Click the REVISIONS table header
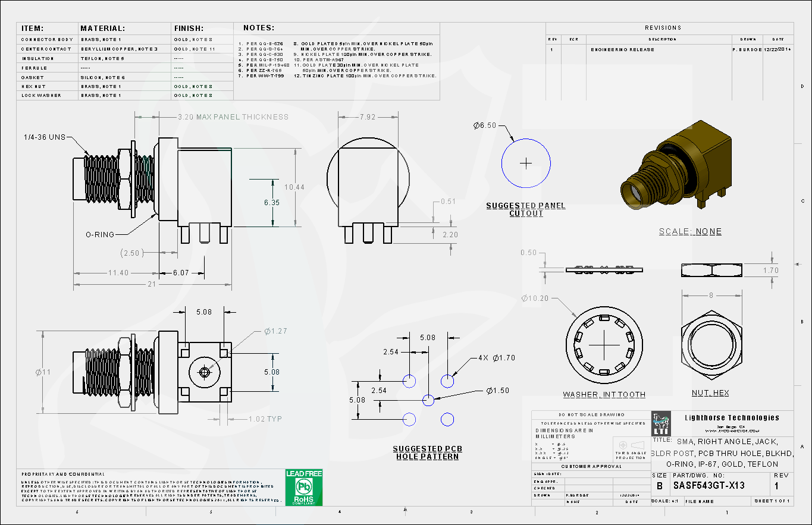 point(663,28)
